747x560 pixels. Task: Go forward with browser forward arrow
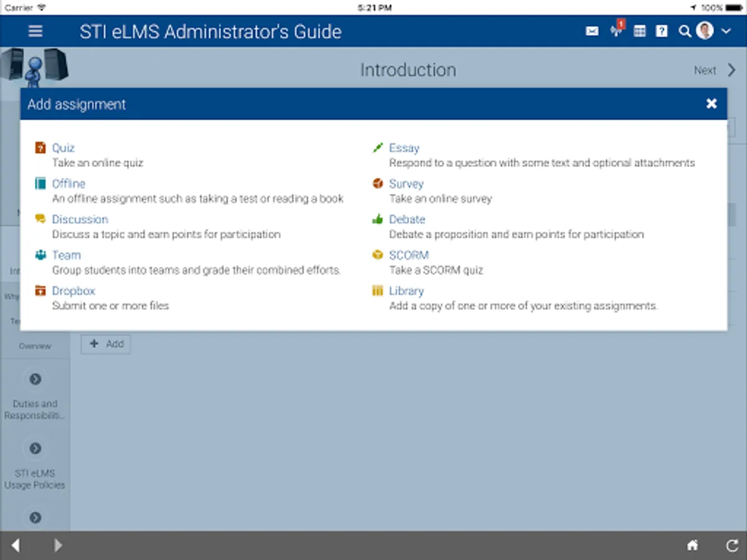[x=58, y=546]
